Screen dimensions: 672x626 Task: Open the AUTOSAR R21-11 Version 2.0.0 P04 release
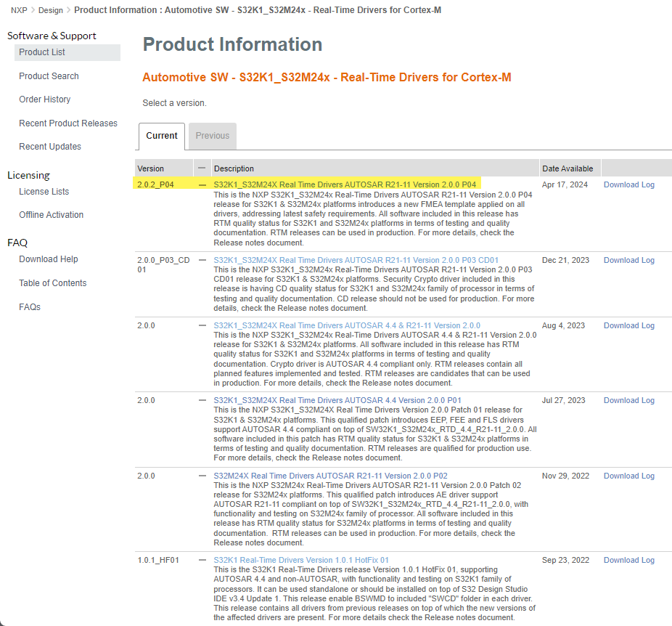click(x=345, y=185)
